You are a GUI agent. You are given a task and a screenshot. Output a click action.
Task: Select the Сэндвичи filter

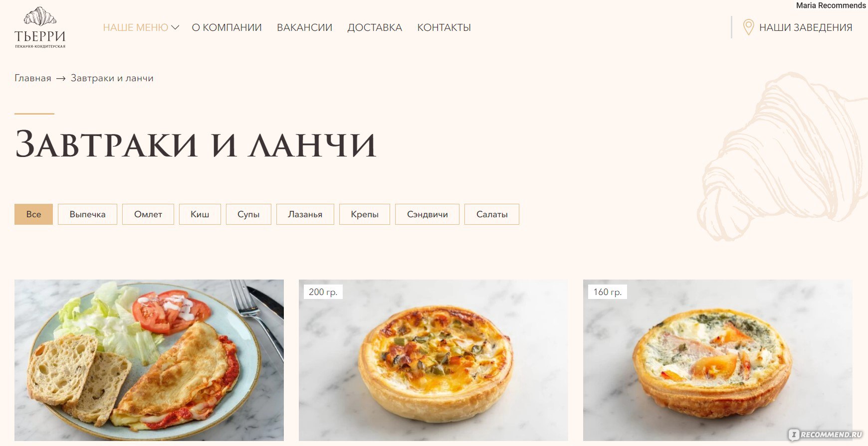[x=428, y=214]
